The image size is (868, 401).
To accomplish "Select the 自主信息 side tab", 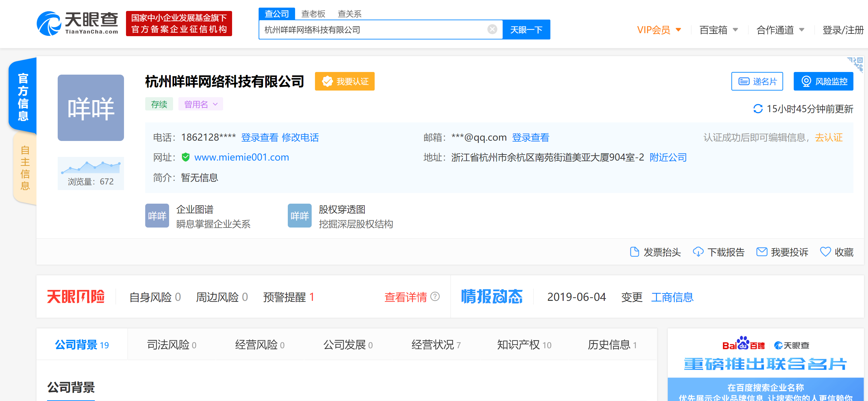I will point(25,168).
